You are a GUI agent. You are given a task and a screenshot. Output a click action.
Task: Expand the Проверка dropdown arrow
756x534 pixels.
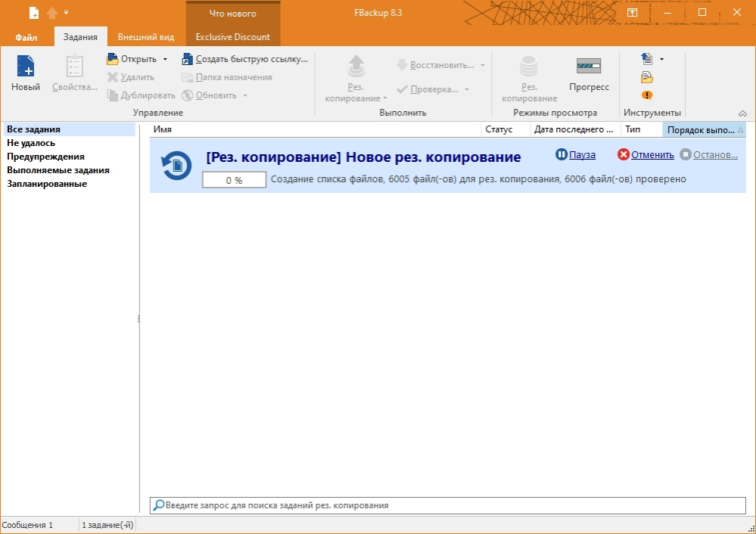pyautogui.click(x=466, y=89)
